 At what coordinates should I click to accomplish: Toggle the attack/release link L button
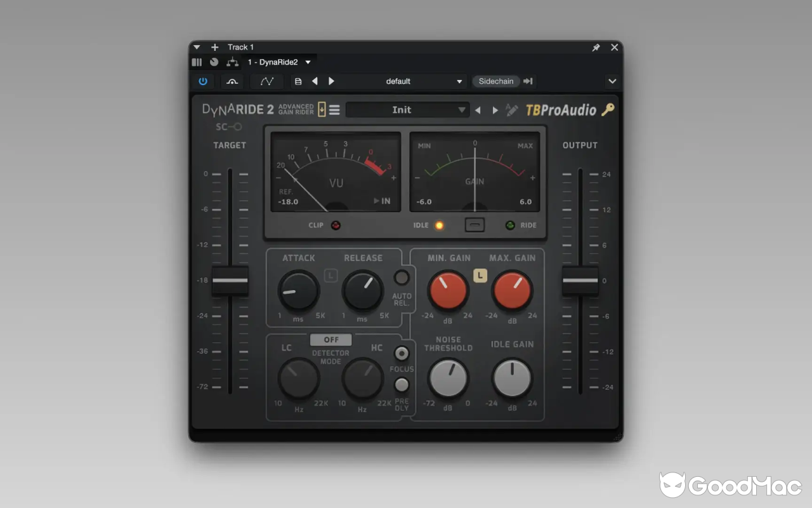[x=331, y=275]
